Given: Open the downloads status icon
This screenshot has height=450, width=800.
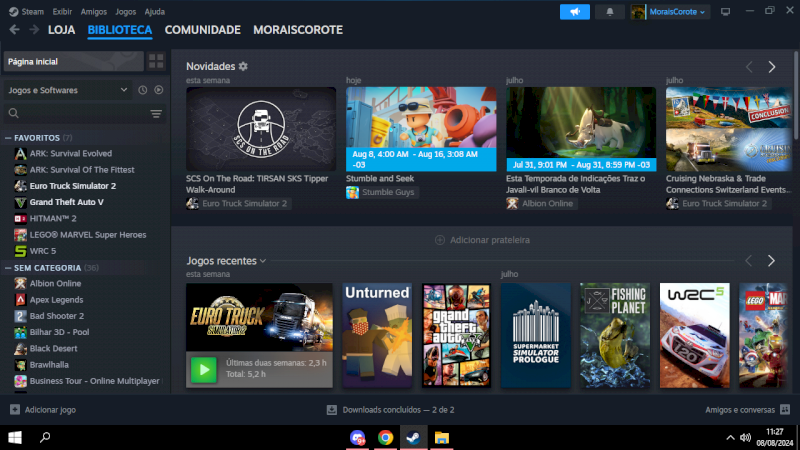Looking at the screenshot, I should [332, 410].
